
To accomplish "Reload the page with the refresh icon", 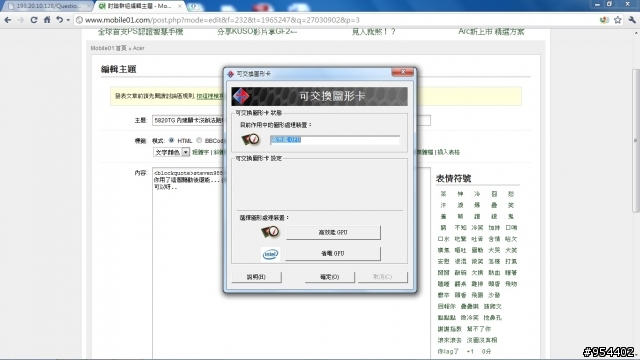I will click(34, 20).
